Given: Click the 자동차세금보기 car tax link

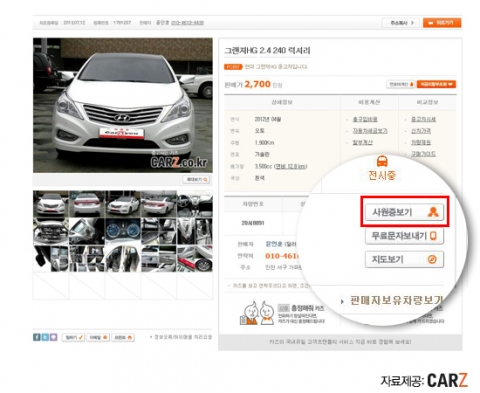Looking at the screenshot, I should (370, 131).
